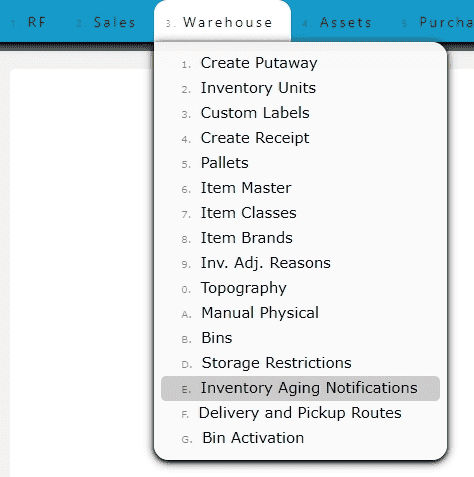Switch to the Assets tab

tap(337, 22)
